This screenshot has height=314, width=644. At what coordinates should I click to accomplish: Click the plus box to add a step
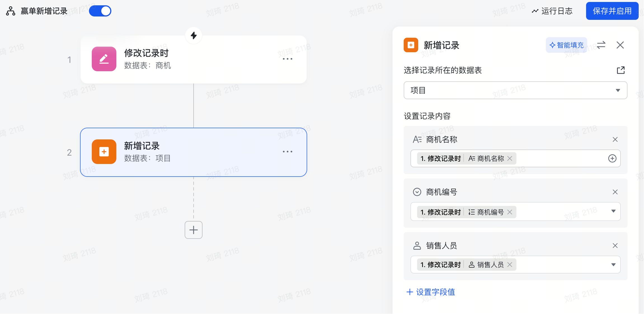point(194,230)
